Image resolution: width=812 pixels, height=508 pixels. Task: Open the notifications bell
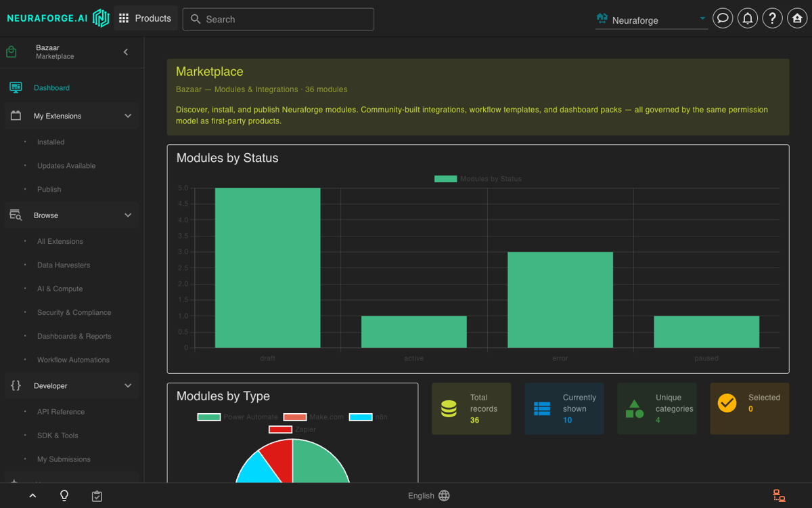tap(748, 18)
